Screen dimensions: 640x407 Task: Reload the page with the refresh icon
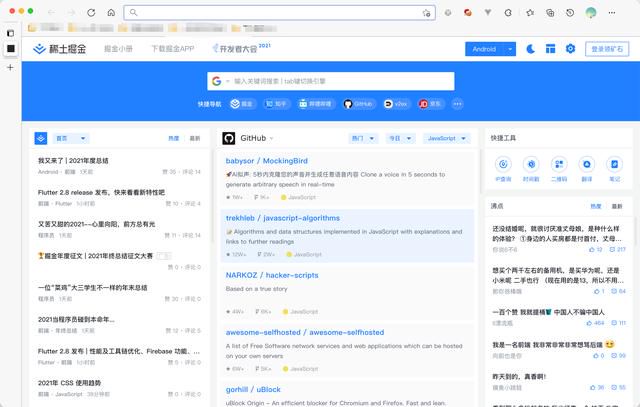tap(91, 13)
